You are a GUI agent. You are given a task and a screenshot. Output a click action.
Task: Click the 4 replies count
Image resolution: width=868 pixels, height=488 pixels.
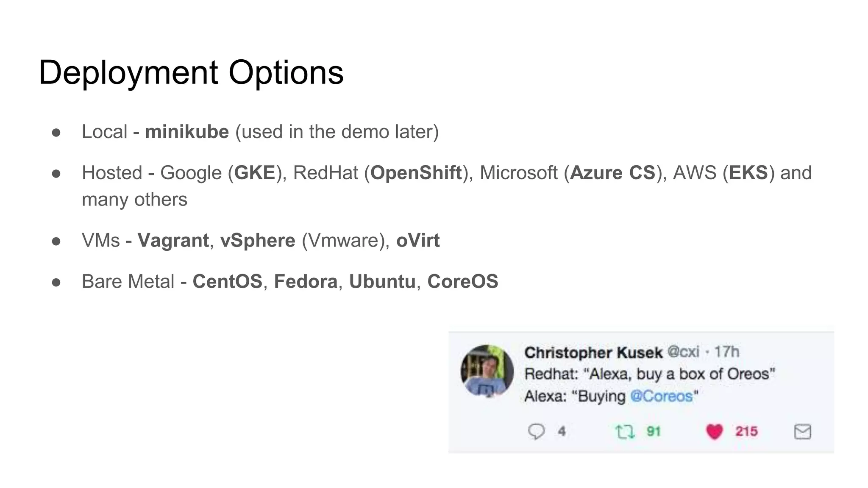tap(562, 432)
